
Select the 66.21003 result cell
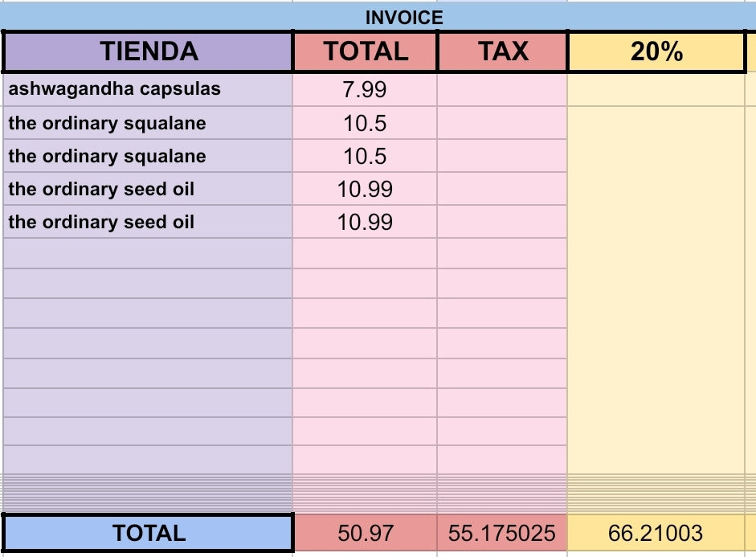tap(656, 533)
